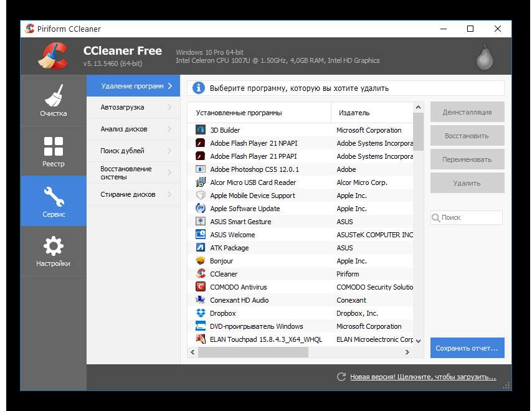Select the Bonjour entry name
532x411 pixels.
point(221,261)
